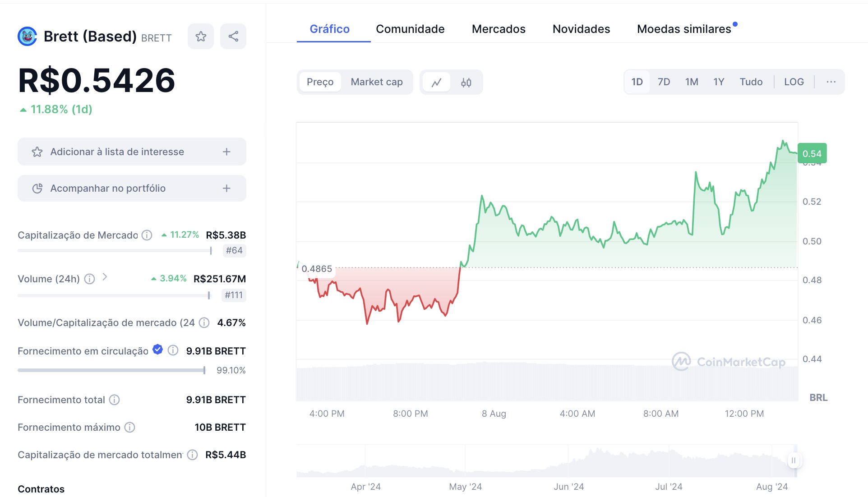Open the Moedas similares tab
The width and height of the screenshot is (868, 497).
pyautogui.click(x=684, y=29)
